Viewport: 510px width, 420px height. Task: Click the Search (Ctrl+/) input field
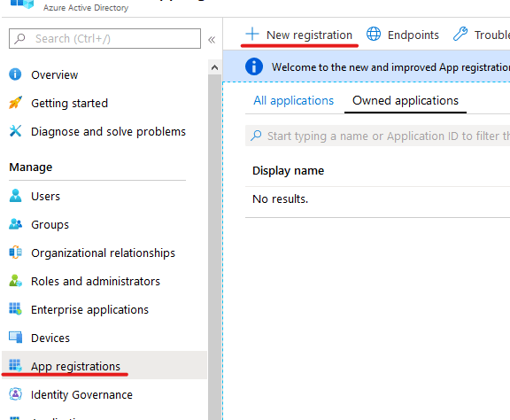[x=104, y=38]
